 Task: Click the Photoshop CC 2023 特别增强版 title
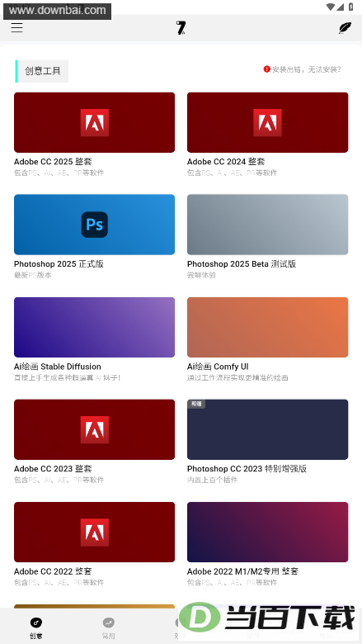247,469
